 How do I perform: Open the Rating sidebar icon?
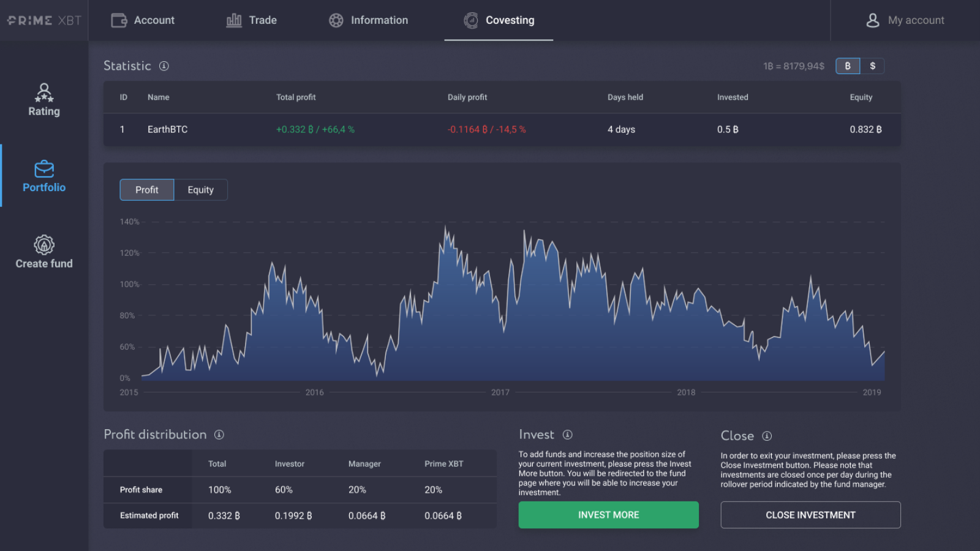(x=44, y=92)
